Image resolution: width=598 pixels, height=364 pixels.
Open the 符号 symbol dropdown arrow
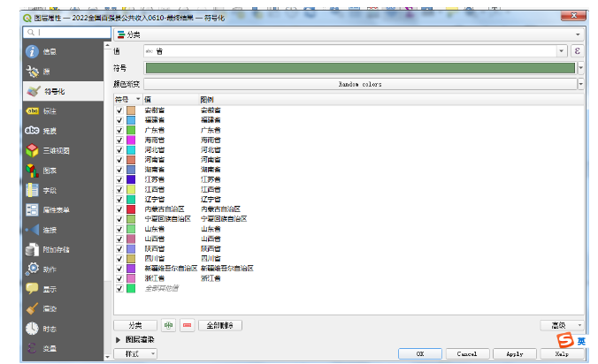581,68
